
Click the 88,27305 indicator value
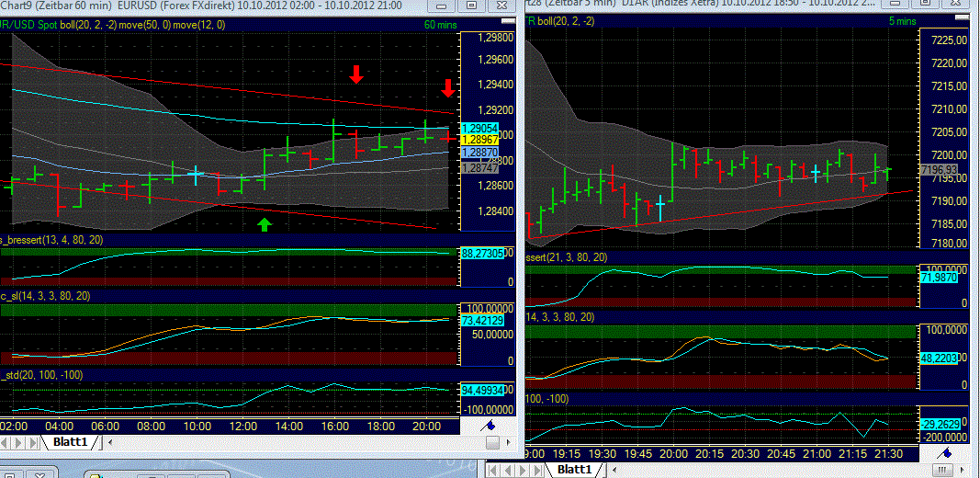tap(481, 254)
